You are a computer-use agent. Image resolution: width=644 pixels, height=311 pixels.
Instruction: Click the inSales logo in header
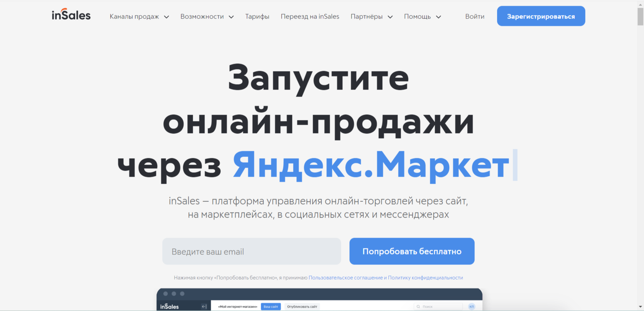71,15
